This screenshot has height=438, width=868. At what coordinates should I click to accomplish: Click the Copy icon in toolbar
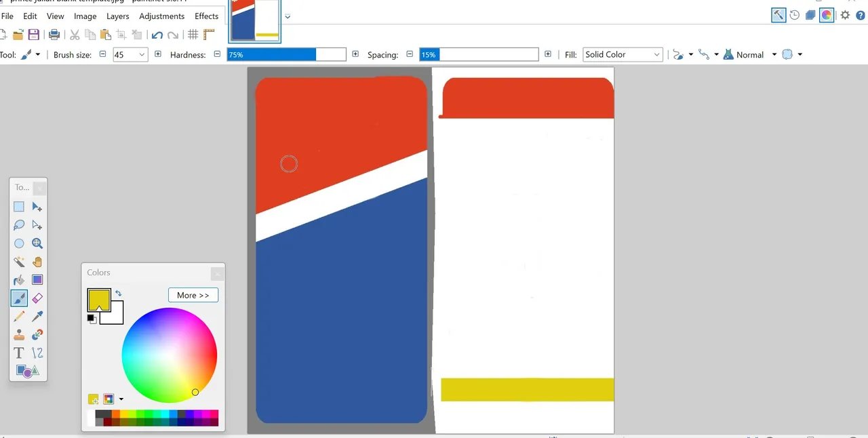tap(90, 35)
